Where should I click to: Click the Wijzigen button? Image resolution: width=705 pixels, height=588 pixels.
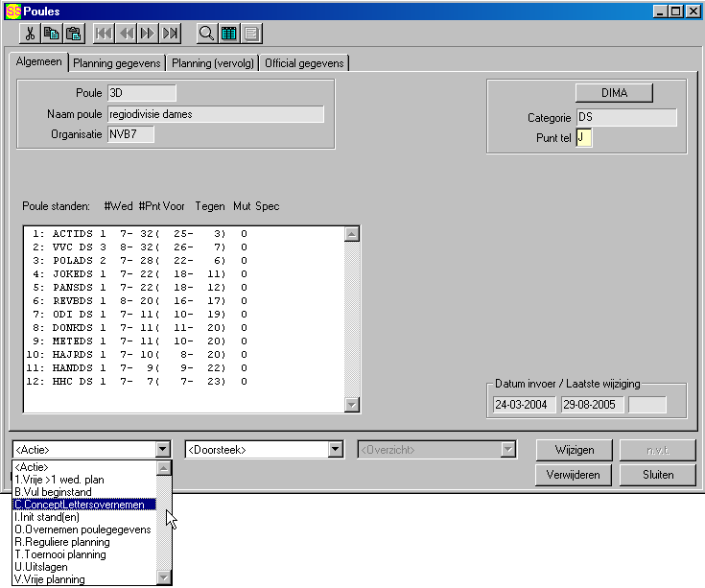click(575, 450)
